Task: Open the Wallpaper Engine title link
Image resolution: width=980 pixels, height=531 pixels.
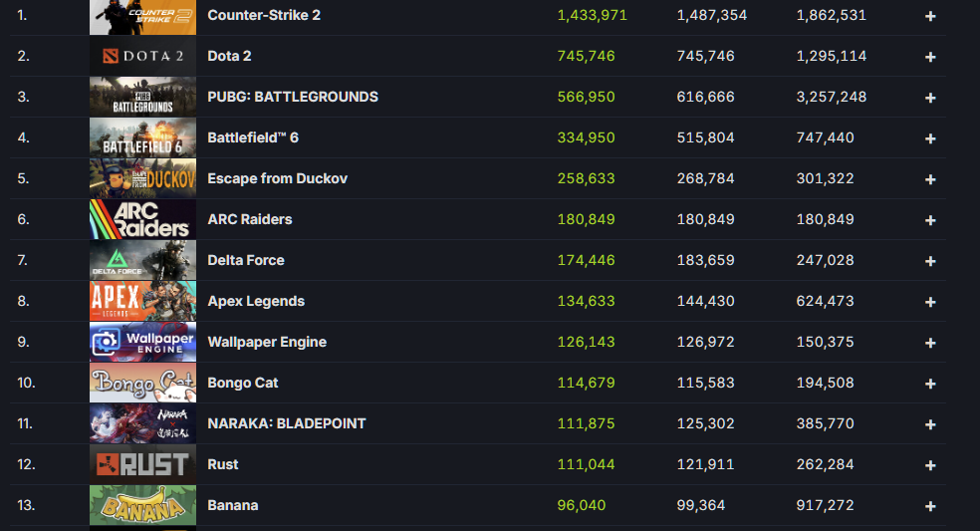Action: tap(267, 342)
